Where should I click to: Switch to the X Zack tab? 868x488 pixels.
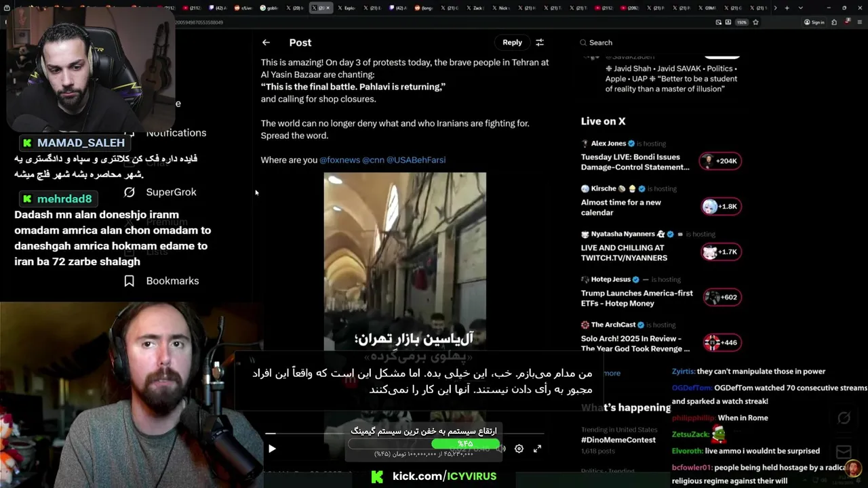[475, 8]
